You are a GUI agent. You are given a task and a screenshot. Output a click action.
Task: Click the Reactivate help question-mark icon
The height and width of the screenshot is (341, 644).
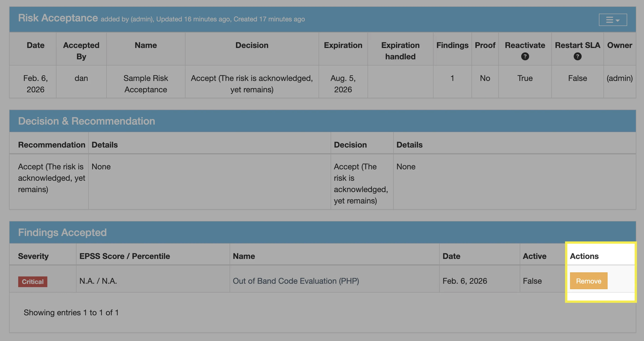pyautogui.click(x=525, y=56)
